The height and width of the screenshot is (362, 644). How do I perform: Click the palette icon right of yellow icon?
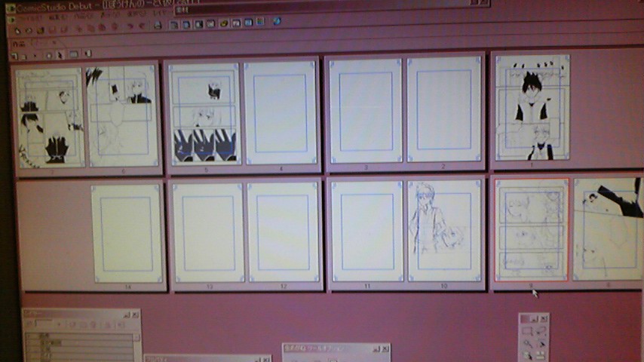(x=236, y=23)
